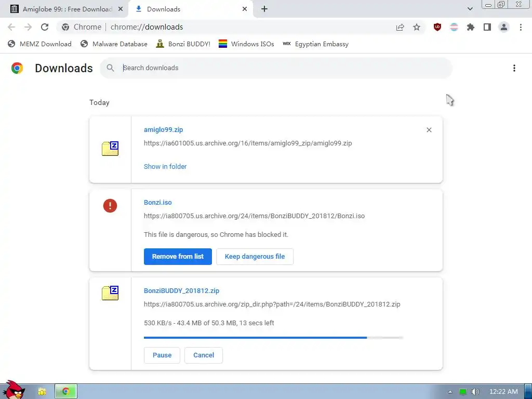
Task: Open the green network tray icon
Action: 463,392
